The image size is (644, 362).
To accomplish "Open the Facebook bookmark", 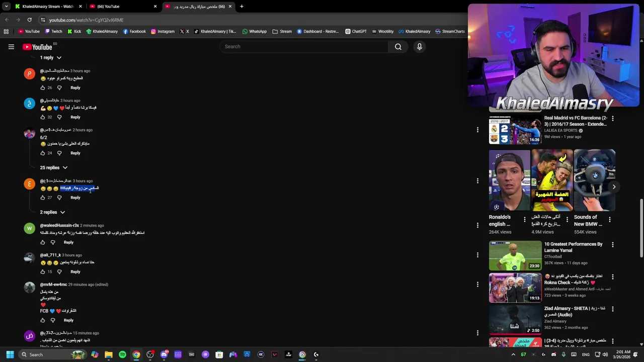I will click(134, 31).
